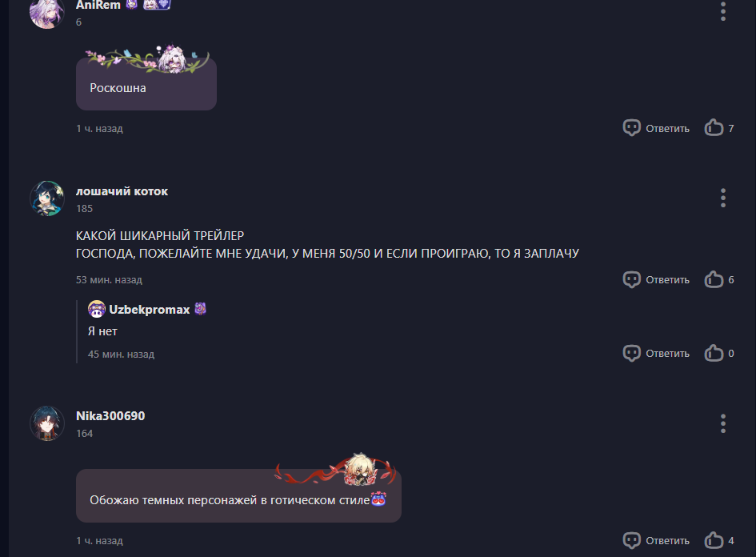Click AniRem's avatar picture
The image size is (756, 557).
coord(46,13)
